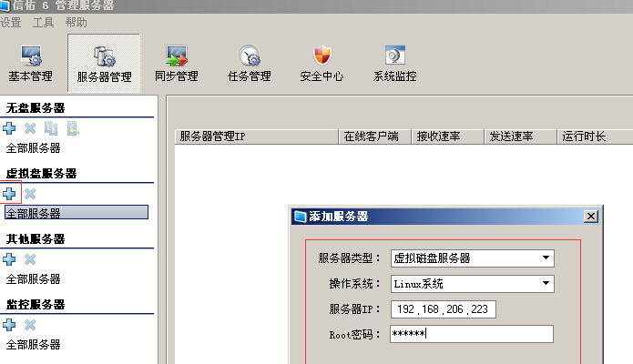Click the restore icon under 无盘服务器
633x364 pixels.
pyautogui.click(x=73, y=128)
